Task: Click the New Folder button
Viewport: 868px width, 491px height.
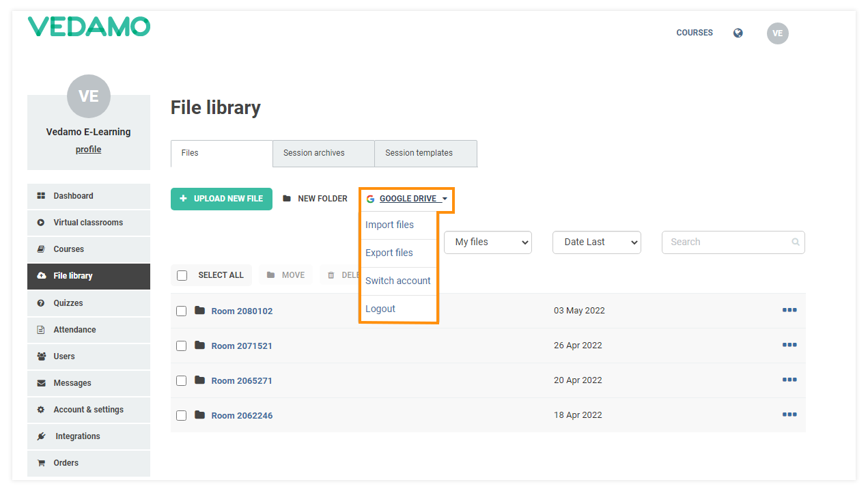Action: coord(316,199)
